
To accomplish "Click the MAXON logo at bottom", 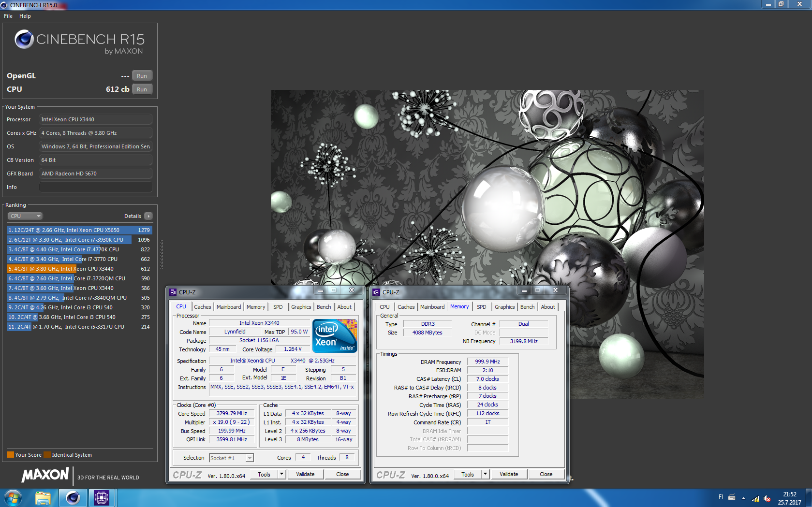I will [x=45, y=475].
